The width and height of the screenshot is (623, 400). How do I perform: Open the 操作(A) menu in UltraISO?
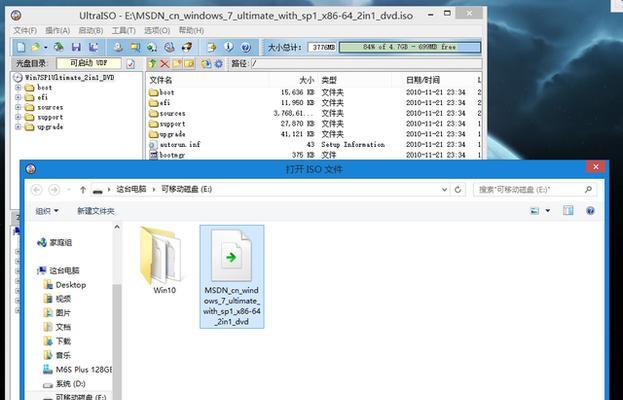click(x=58, y=31)
